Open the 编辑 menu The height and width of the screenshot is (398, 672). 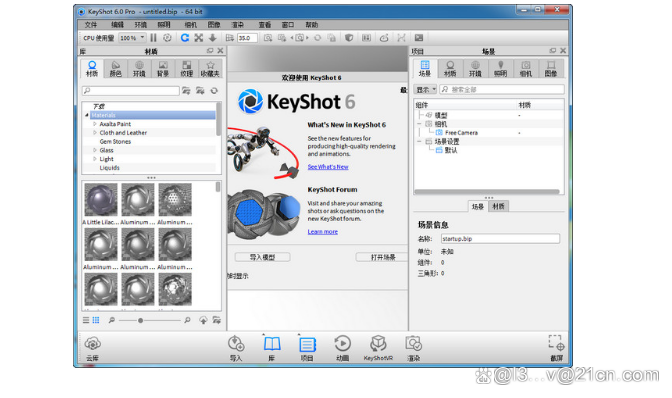tap(117, 24)
